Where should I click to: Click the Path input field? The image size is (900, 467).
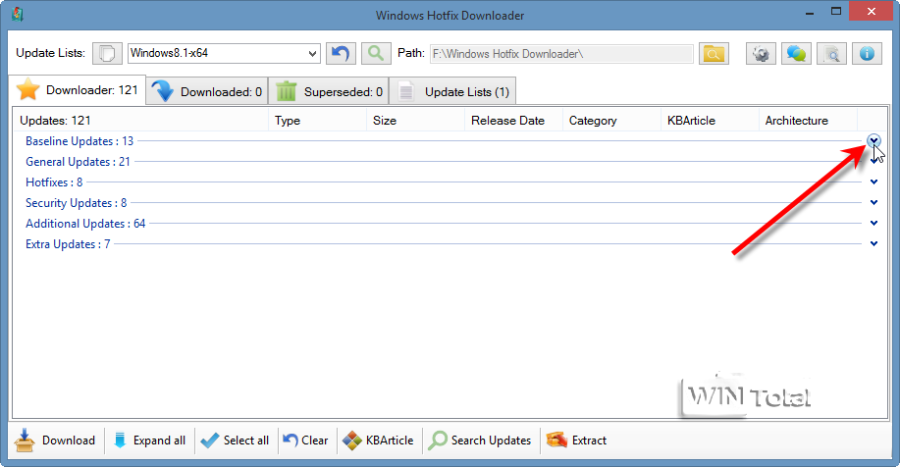[x=561, y=54]
